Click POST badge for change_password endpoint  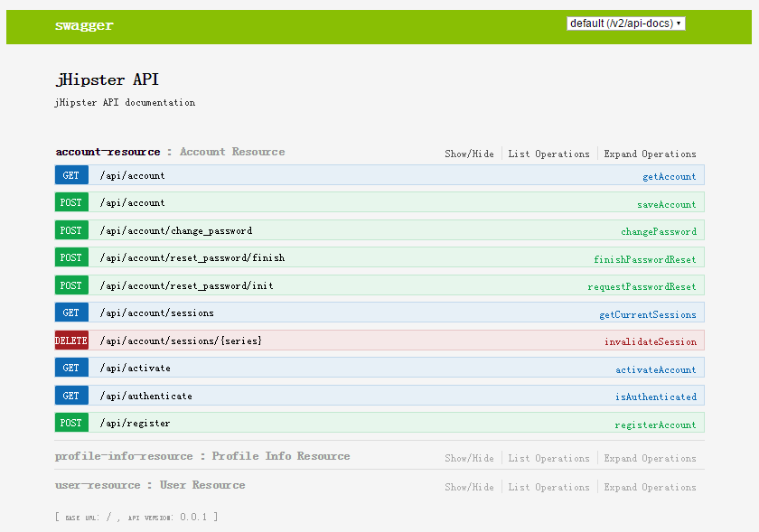71,230
